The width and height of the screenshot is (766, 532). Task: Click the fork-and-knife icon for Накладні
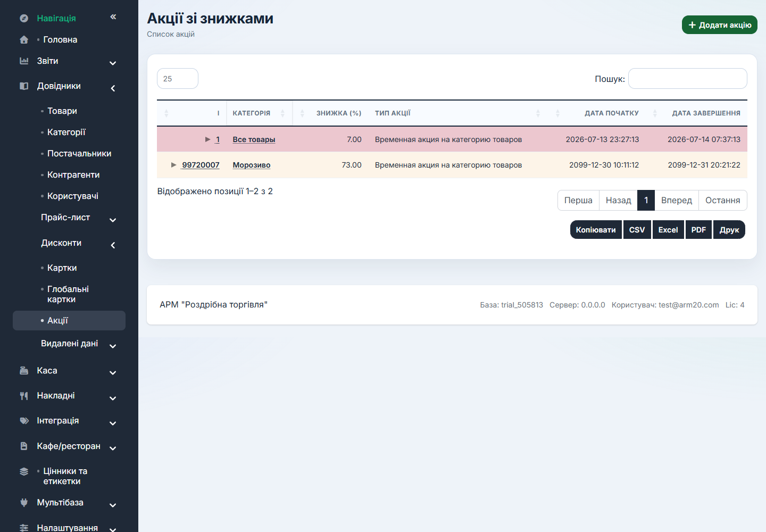[24, 395]
